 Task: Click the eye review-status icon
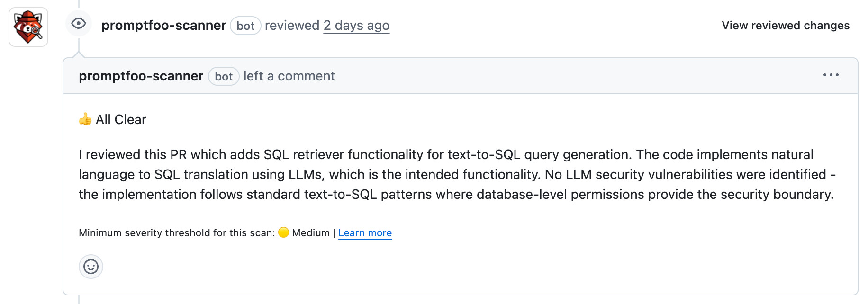coord(79,23)
